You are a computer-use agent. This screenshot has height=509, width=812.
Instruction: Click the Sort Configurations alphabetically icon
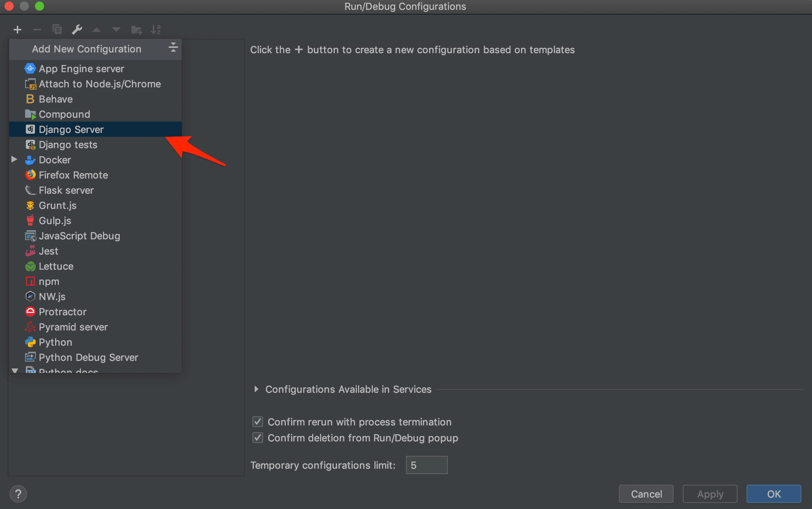click(x=156, y=30)
